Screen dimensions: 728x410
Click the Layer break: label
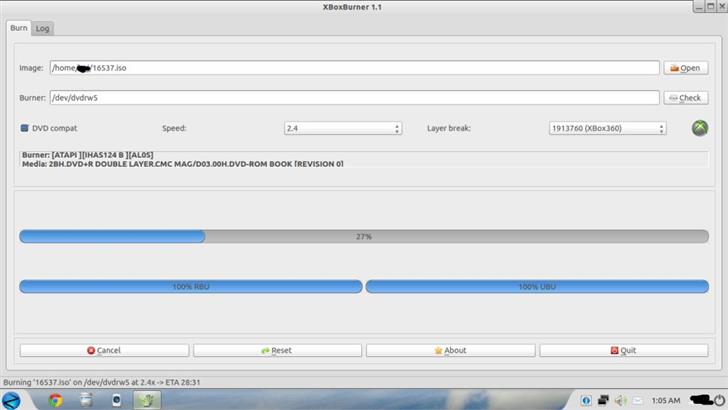(449, 128)
